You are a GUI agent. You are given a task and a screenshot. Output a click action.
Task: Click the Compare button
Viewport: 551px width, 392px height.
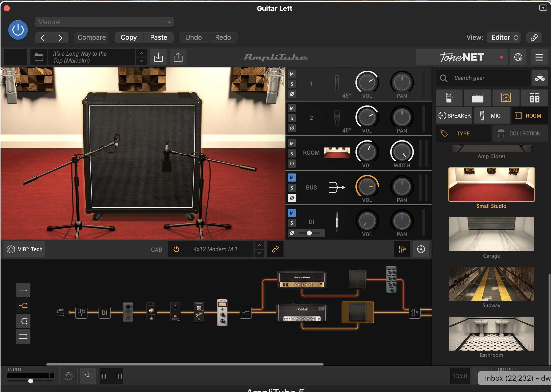tap(92, 38)
